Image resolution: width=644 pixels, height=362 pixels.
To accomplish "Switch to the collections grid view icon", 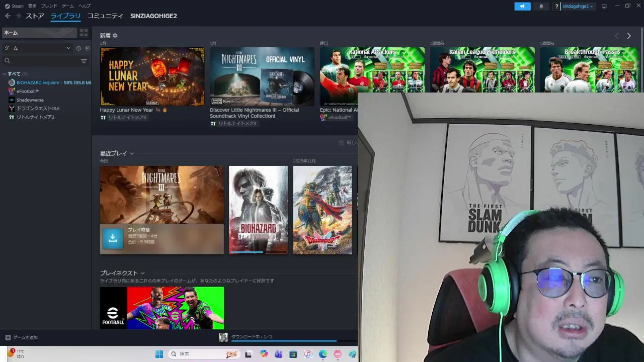I will [x=84, y=33].
